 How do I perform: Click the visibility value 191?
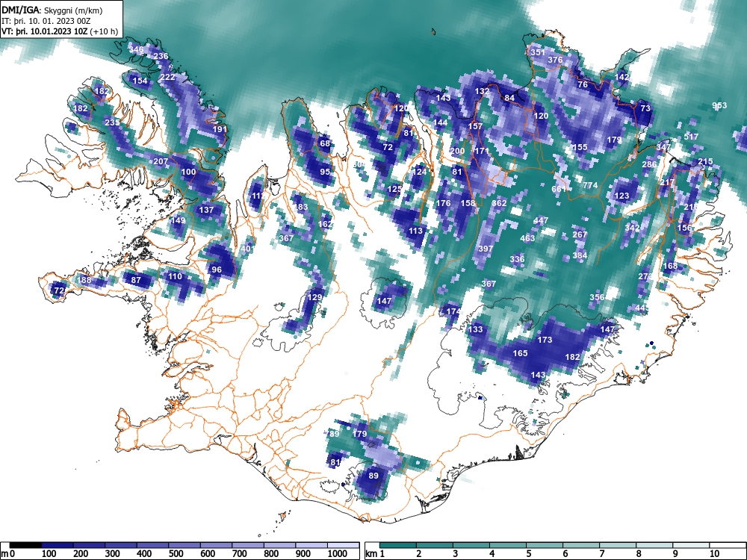click(220, 129)
